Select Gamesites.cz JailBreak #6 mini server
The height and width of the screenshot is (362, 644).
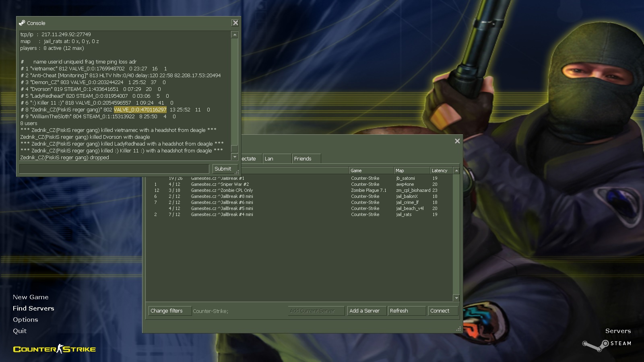point(300,202)
